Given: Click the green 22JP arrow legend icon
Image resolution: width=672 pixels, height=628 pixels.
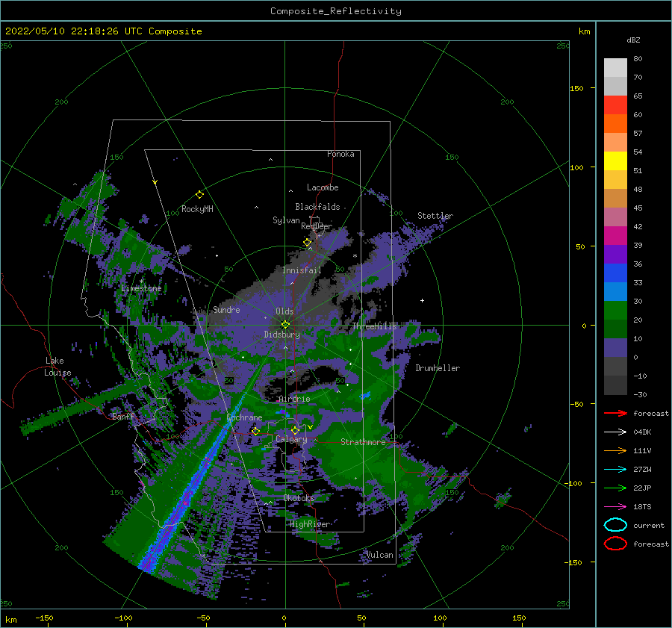Looking at the screenshot, I should (615, 488).
